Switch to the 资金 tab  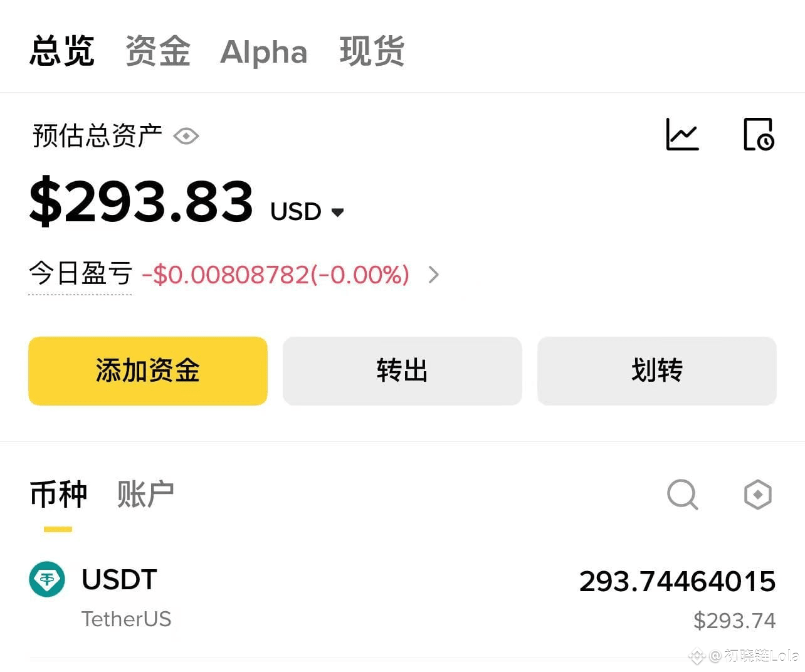pos(158,51)
